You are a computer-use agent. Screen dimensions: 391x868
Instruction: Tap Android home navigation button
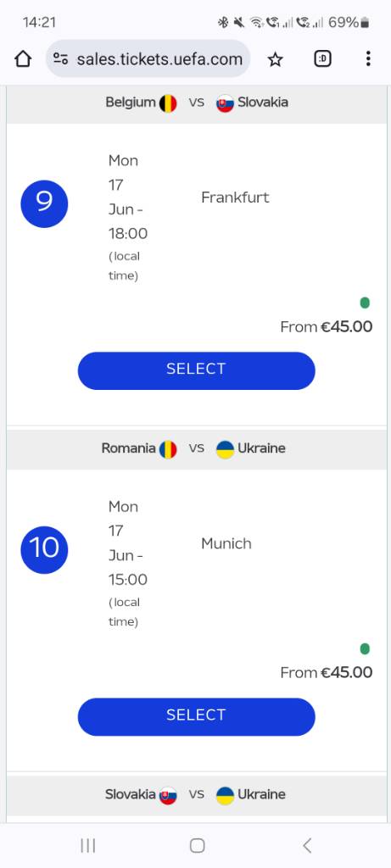pyautogui.click(x=197, y=845)
